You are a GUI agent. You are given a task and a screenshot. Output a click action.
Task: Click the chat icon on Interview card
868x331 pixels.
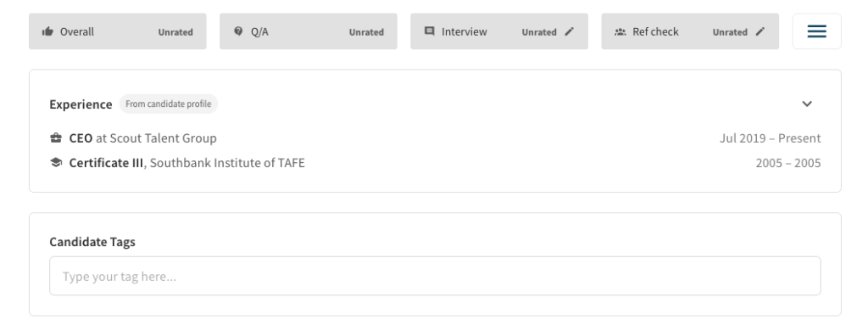[429, 31]
